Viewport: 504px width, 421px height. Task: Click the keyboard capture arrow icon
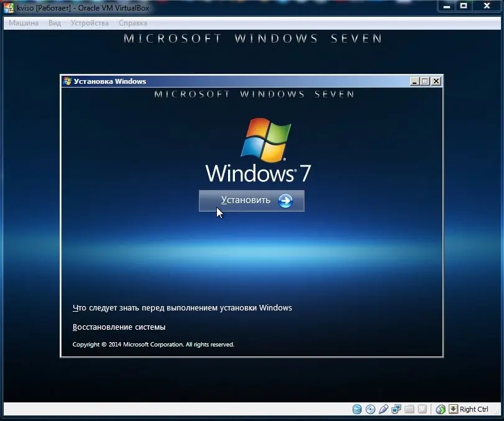tap(453, 409)
